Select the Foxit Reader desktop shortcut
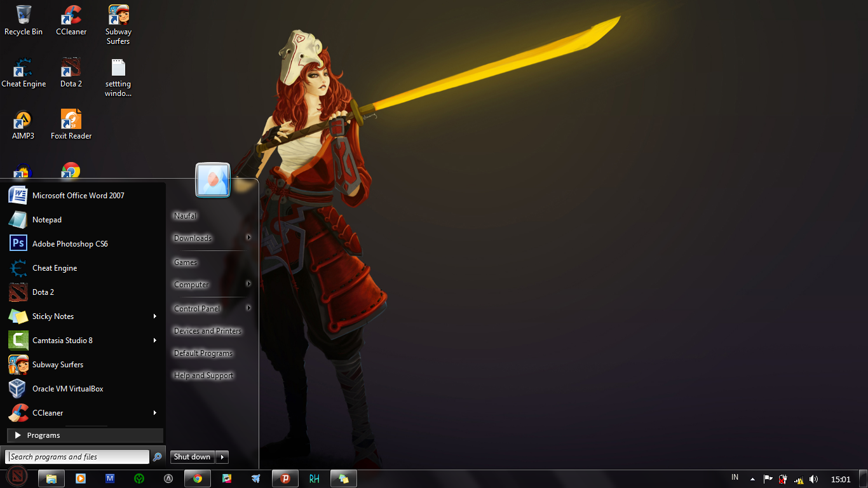 click(71, 125)
